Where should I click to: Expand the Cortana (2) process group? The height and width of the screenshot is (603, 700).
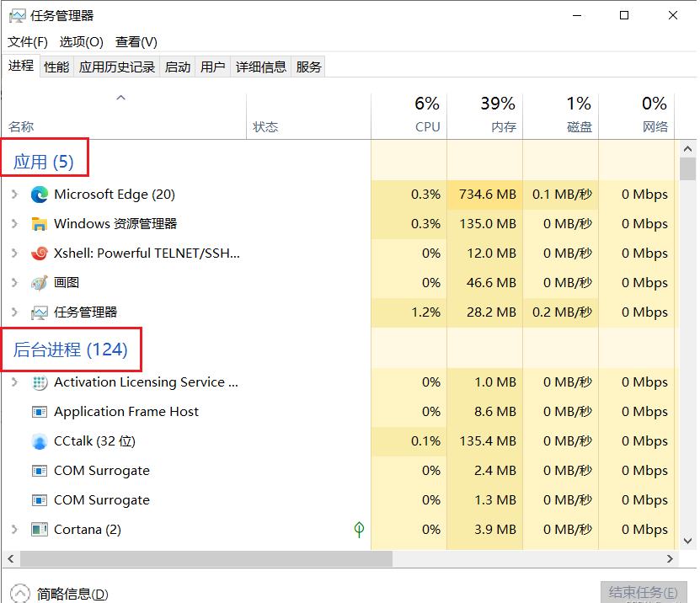[14, 530]
